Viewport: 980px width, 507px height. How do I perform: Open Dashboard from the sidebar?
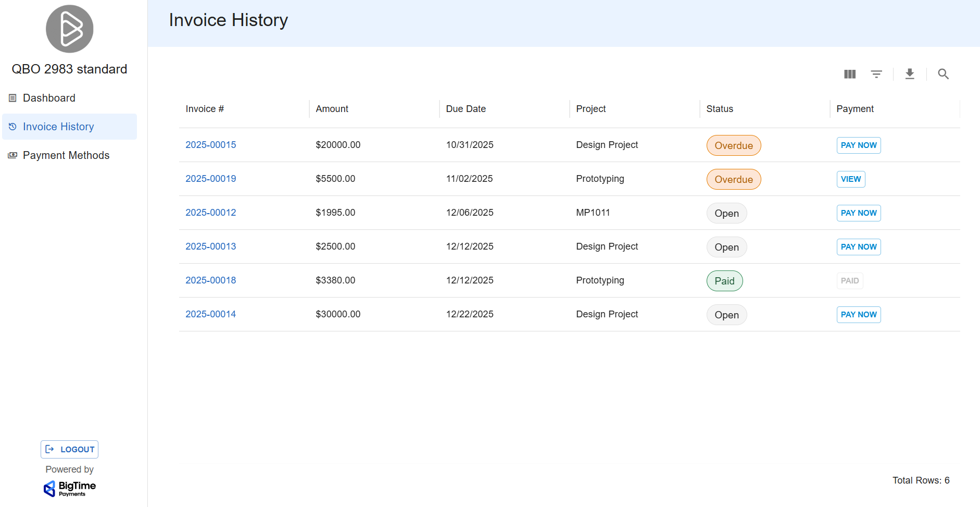click(x=49, y=98)
